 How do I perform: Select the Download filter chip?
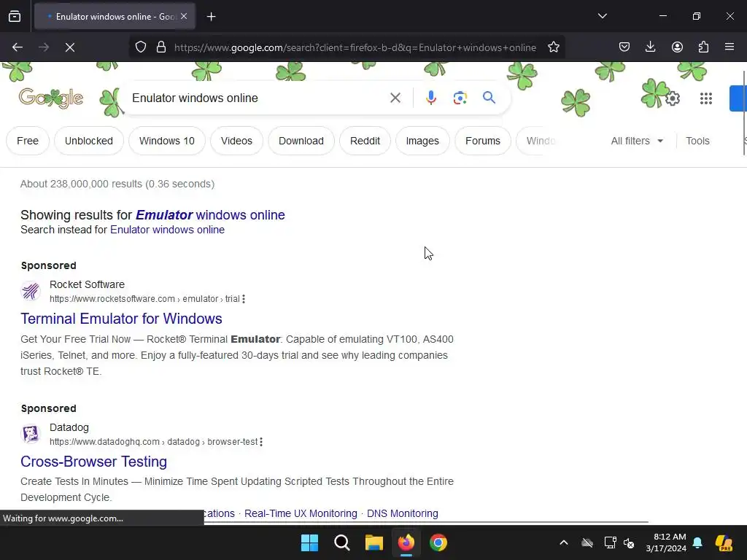(301, 141)
